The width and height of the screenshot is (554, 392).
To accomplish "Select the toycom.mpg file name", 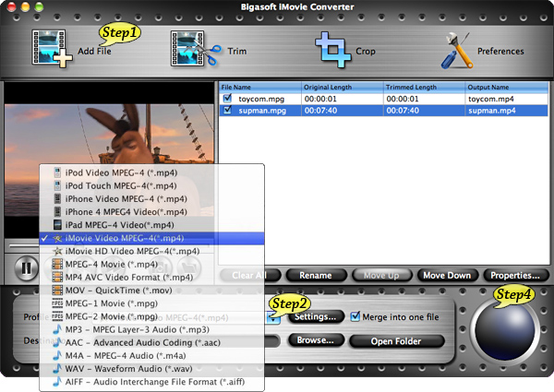I will pyautogui.click(x=261, y=99).
